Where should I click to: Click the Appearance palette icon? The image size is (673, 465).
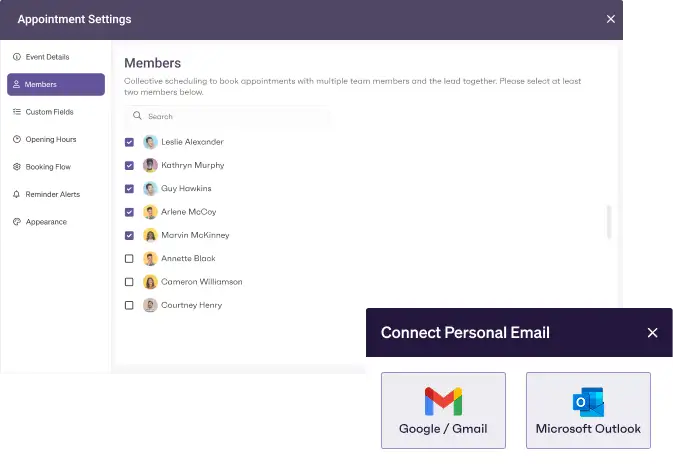point(17,222)
